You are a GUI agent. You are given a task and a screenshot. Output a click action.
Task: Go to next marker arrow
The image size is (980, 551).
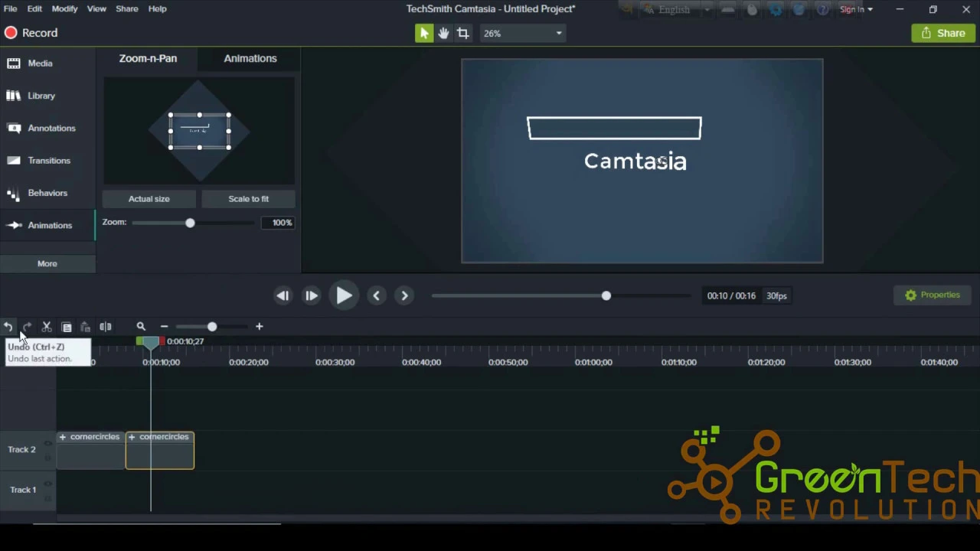(405, 295)
